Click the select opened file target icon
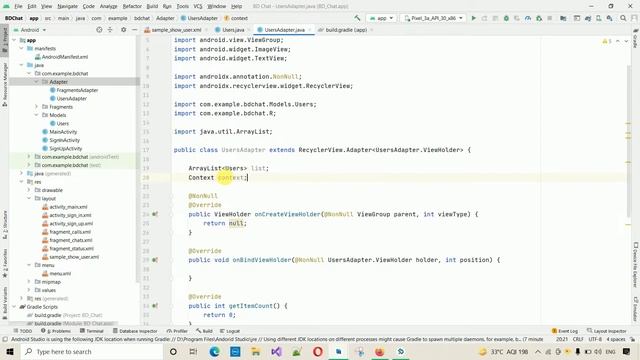640x360 pixels. point(99,30)
